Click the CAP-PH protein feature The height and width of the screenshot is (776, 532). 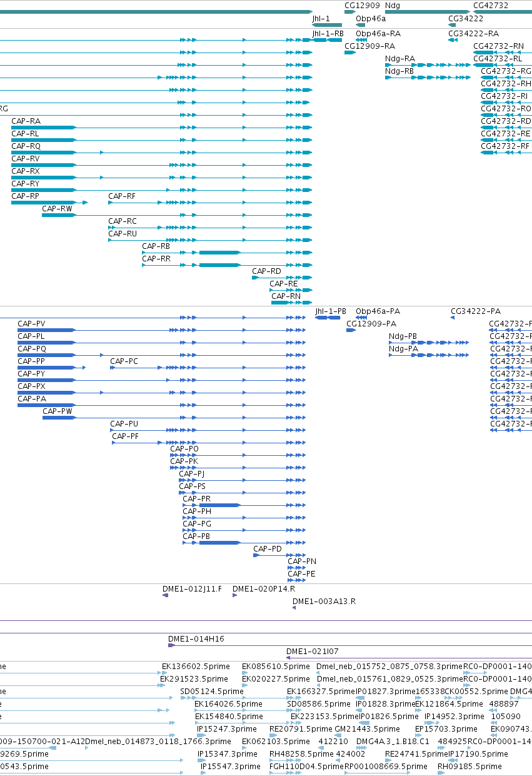[244, 518]
